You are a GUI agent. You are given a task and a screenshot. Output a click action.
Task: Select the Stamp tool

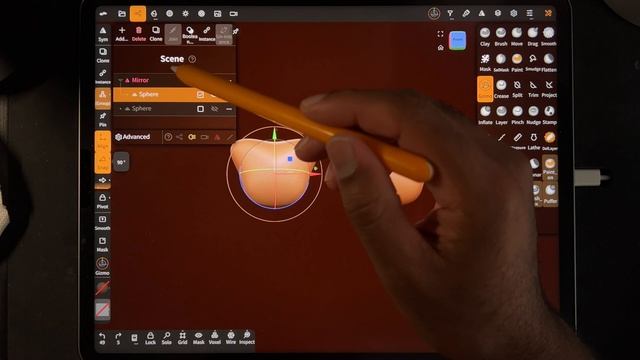(549, 115)
